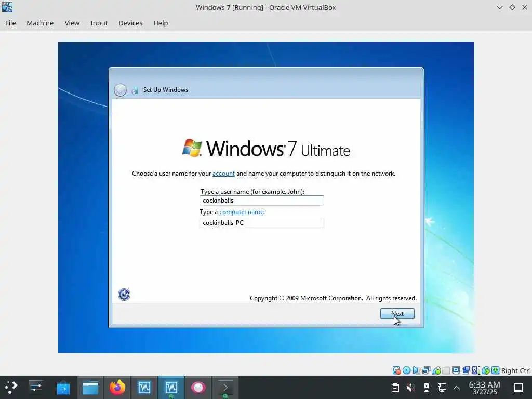532x399 pixels.
Task: Click the keyboard capture green arrow indicator
Action: [x=495, y=370]
